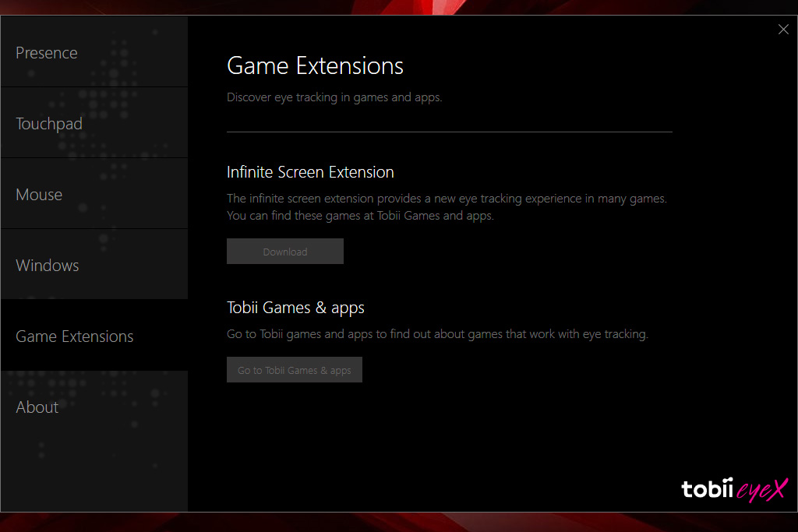798x532 pixels.
Task: Click 'Discover eye tracking in games and apps.' text
Action: (x=334, y=97)
